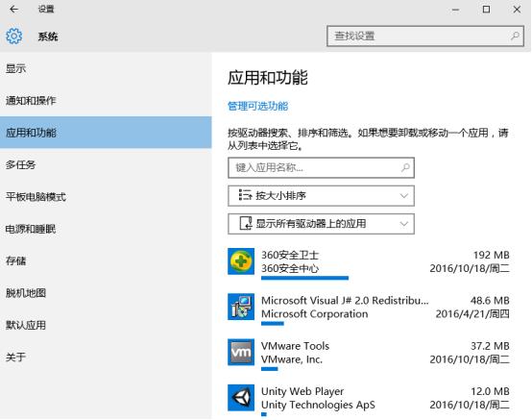Click the 12.0 MB size value
Image resolution: width=532 pixels, height=420 pixels.
click(x=490, y=391)
